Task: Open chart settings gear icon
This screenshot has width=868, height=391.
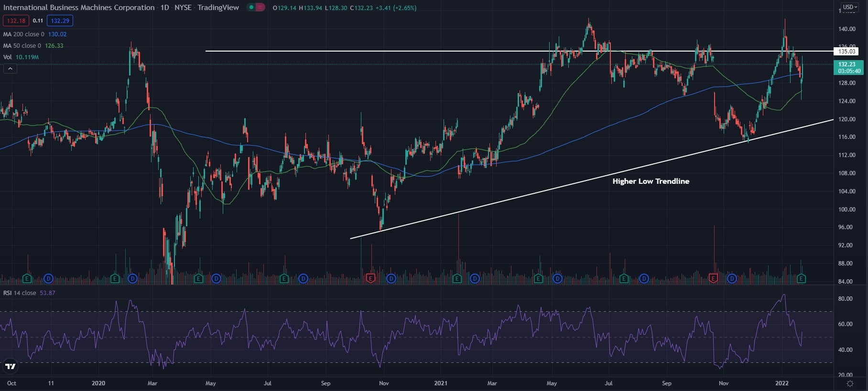Action: (x=850, y=383)
